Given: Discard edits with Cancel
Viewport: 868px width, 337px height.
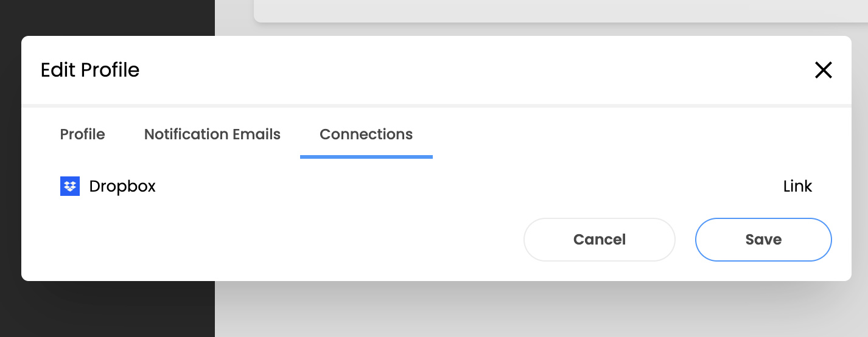Looking at the screenshot, I should click(x=599, y=240).
